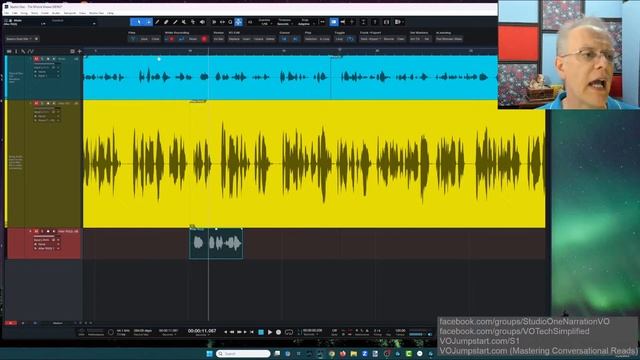
Task: Select the Mute tool
Action: pyautogui.click(x=184, y=22)
